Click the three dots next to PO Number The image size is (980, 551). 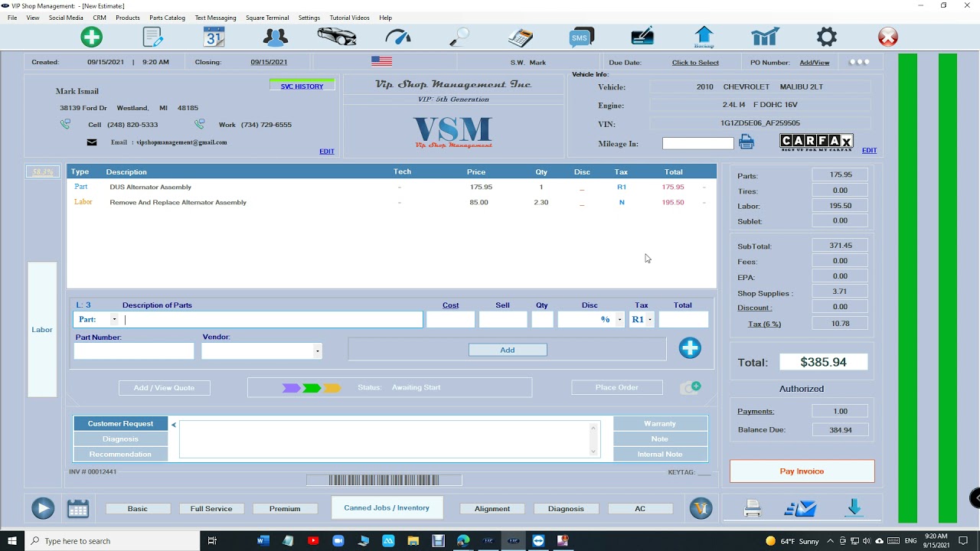(x=859, y=62)
